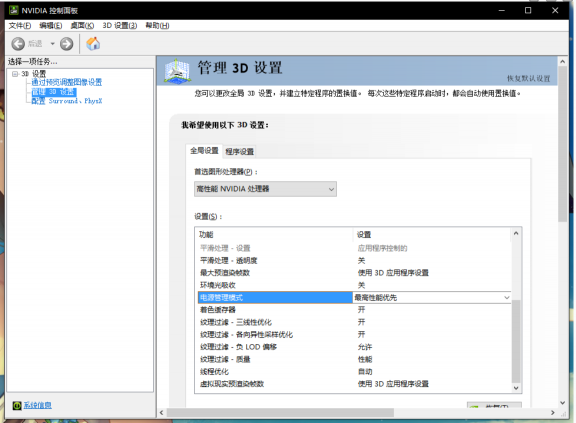Click the NVIDIA logo in title bar
The width and height of the screenshot is (576, 423).
(x=13, y=10)
